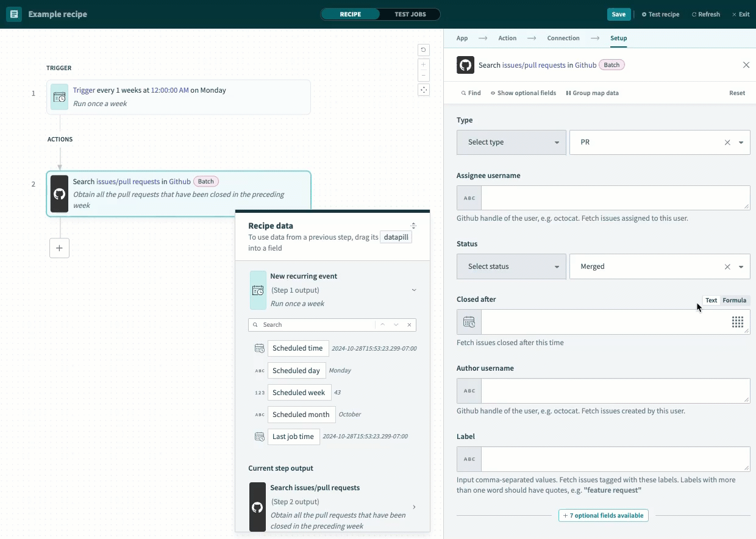
Task: Open the Select type dropdown
Action: (511, 142)
